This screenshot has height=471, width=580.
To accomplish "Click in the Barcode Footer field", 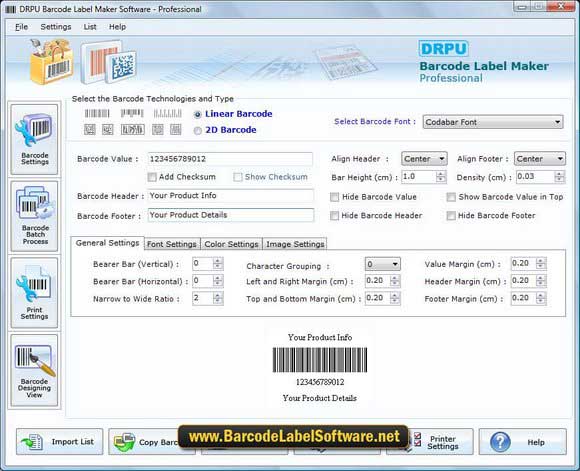I will (231, 215).
